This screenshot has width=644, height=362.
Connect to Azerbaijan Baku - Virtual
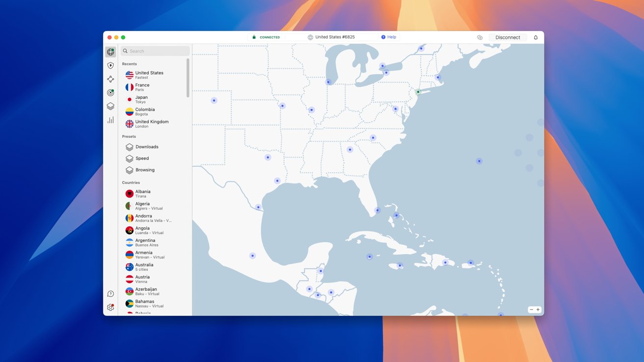click(x=154, y=291)
